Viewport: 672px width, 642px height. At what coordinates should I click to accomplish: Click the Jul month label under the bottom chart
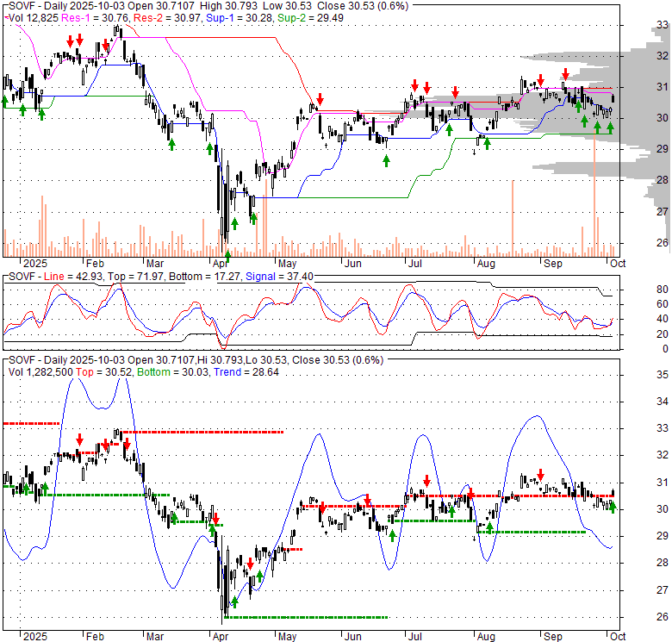[415, 637]
